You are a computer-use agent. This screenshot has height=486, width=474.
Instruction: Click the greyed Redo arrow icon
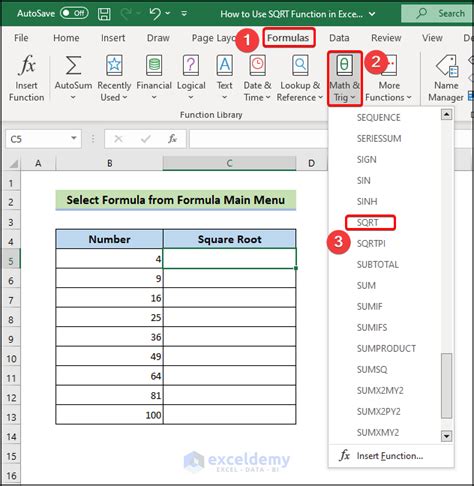(x=126, y=14)
